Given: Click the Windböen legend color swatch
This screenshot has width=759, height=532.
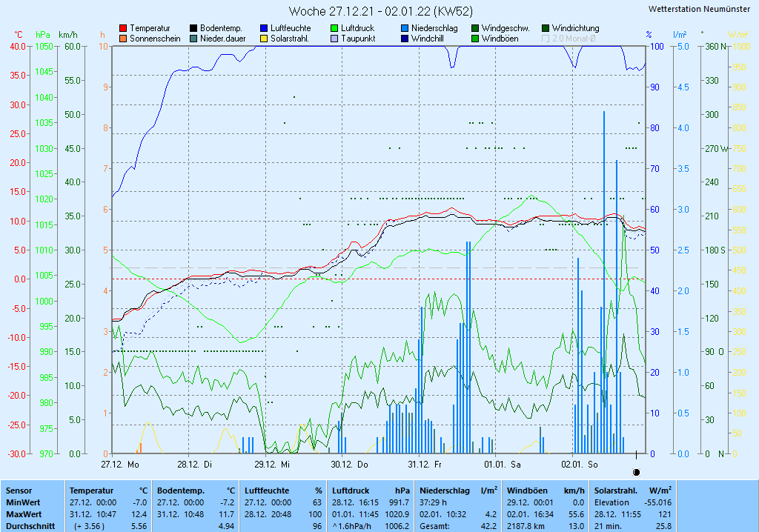Looking at the screenshot, I should (x=475, y=39).
